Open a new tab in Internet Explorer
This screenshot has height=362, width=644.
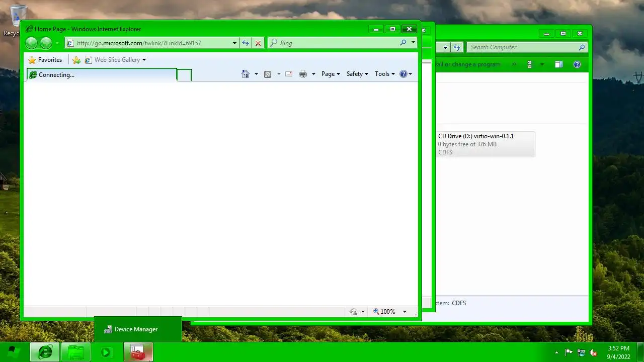click(184, 75)
